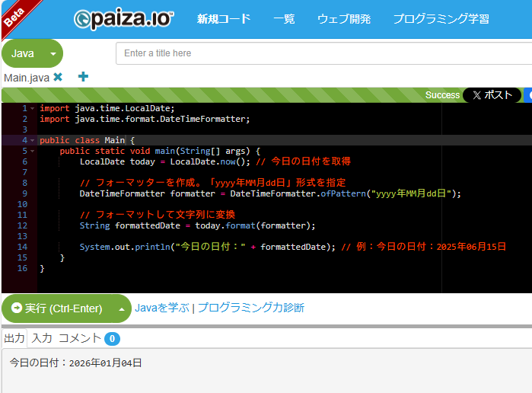Add a new file with plus icon
Viewport: 532px width, 393px height.
(83, 77)
